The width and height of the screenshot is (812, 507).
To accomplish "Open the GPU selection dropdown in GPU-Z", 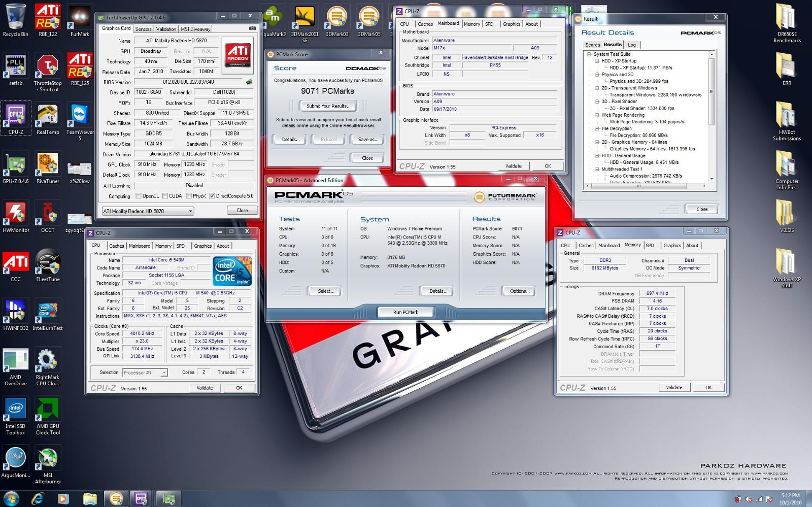I will click(x=148, y=211).
